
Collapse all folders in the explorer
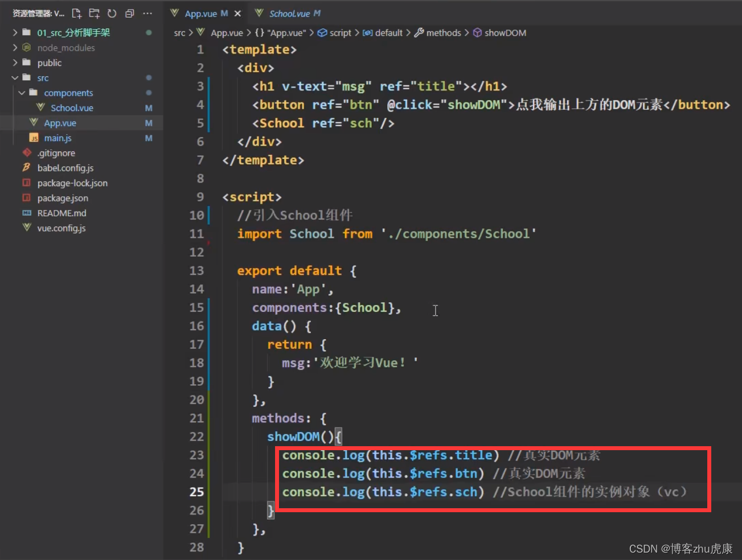pos(130,13)
